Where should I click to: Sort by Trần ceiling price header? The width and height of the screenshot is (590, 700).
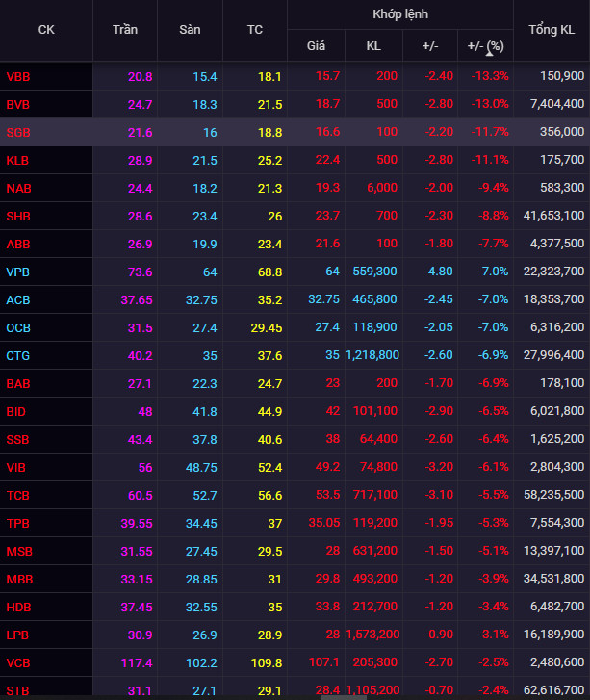[x=125, y=30]
